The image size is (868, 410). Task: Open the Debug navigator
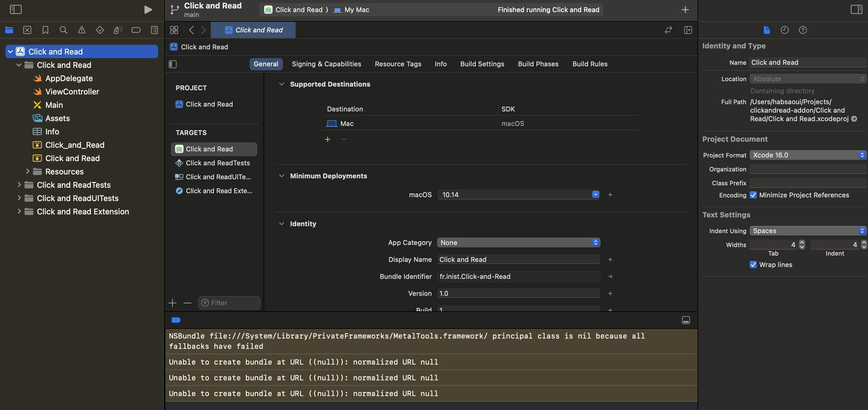click(x=118, y=30)
